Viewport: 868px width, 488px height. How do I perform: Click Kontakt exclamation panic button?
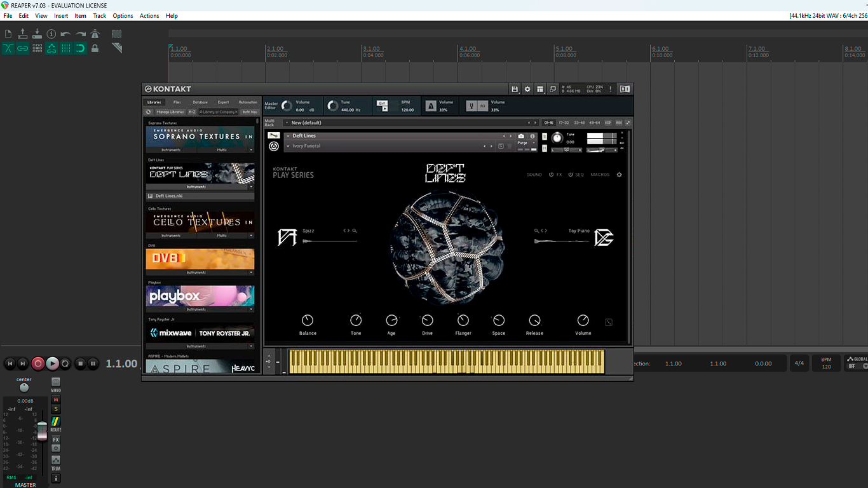click(x=611, y=89)
